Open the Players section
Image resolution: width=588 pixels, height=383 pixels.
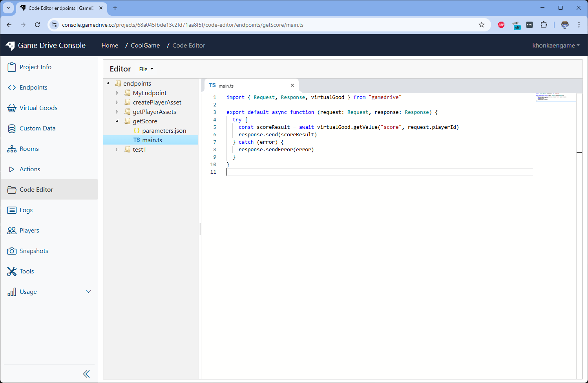[29, 230]
